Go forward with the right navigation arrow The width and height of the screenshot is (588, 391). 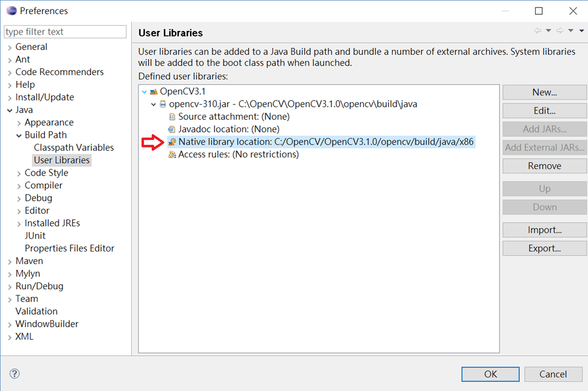[x=559, y=30]
